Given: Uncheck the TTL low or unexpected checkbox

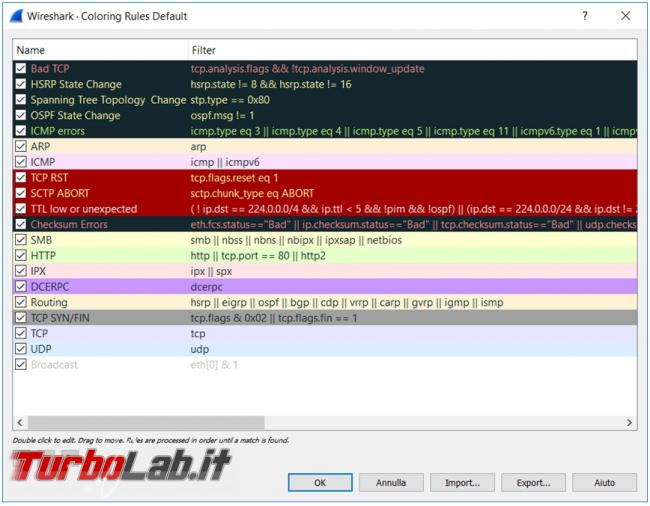Looking at the screenshot, I should click(x=21, y=209).
